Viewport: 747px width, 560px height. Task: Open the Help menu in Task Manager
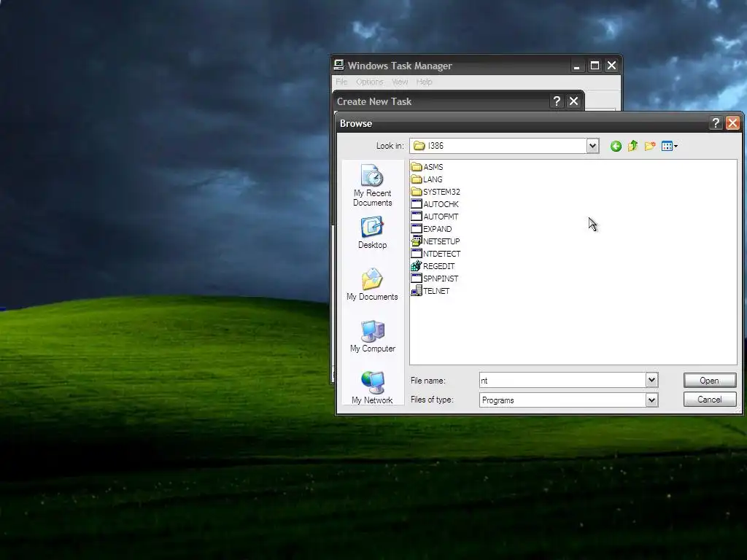[424, 82]
